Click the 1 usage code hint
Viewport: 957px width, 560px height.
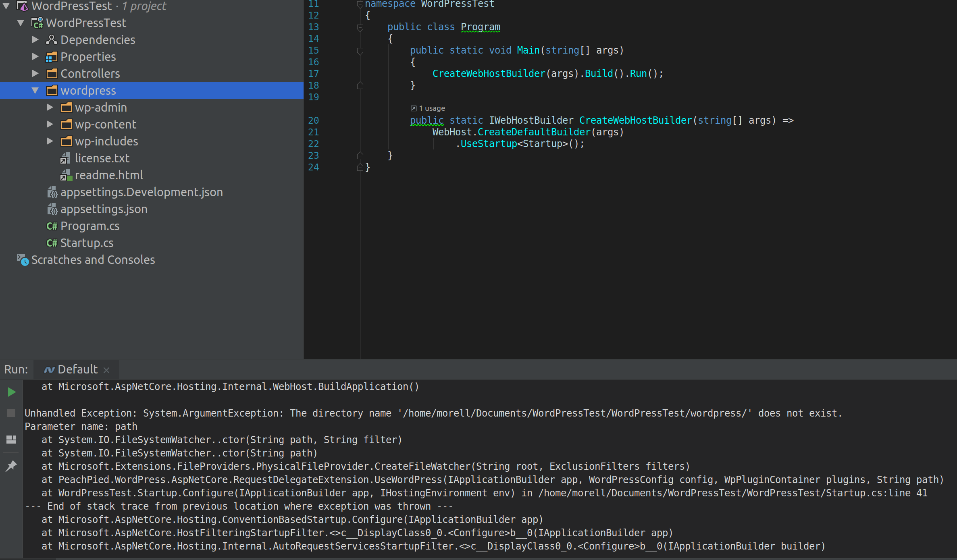click(431, 108)
